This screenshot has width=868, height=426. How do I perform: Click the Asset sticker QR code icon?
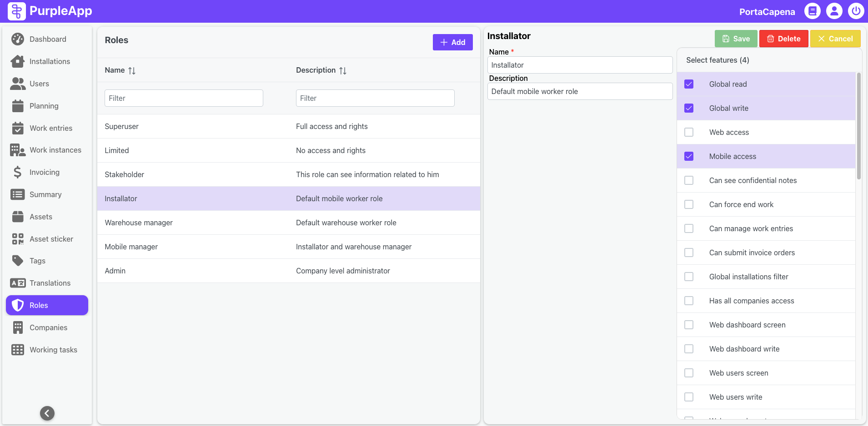point(17,239)
